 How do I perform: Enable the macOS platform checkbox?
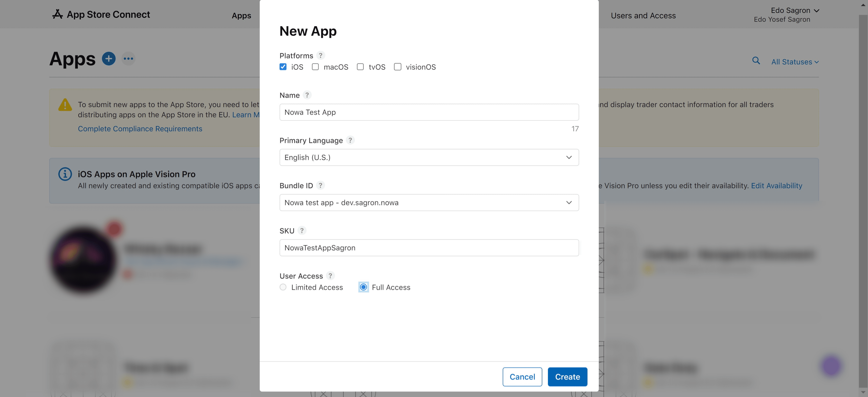click(315, 67)
